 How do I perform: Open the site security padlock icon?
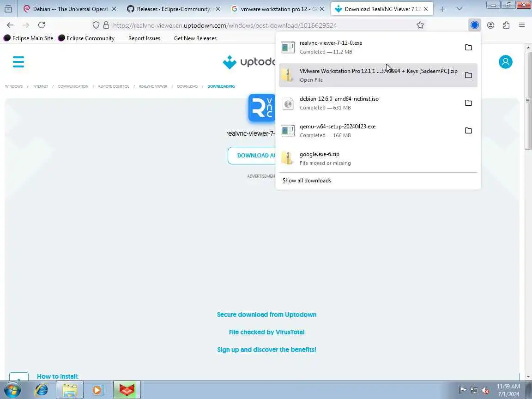[106, 25]
